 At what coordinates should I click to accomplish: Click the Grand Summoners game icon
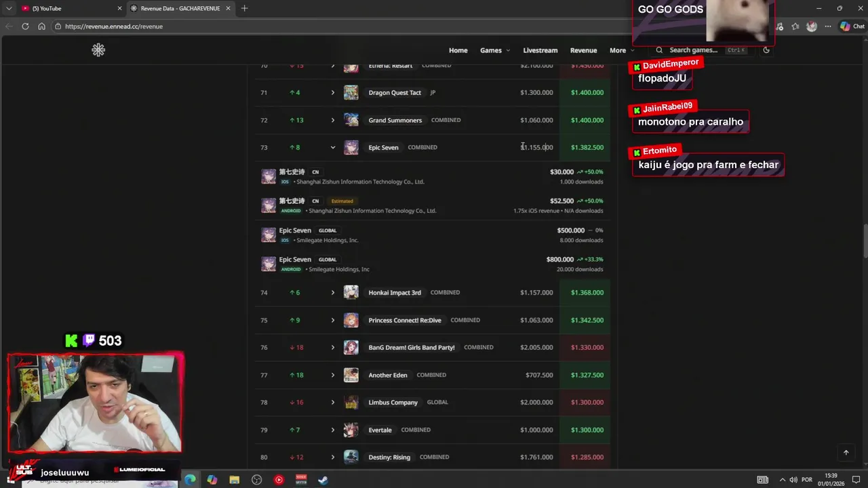(x=351, y=120)
